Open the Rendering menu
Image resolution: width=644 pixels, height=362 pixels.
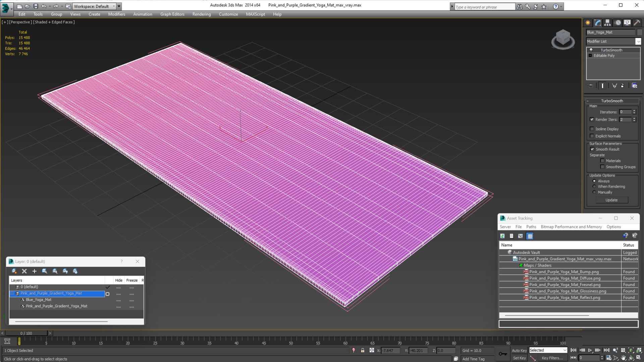click(x=202, y=14)
